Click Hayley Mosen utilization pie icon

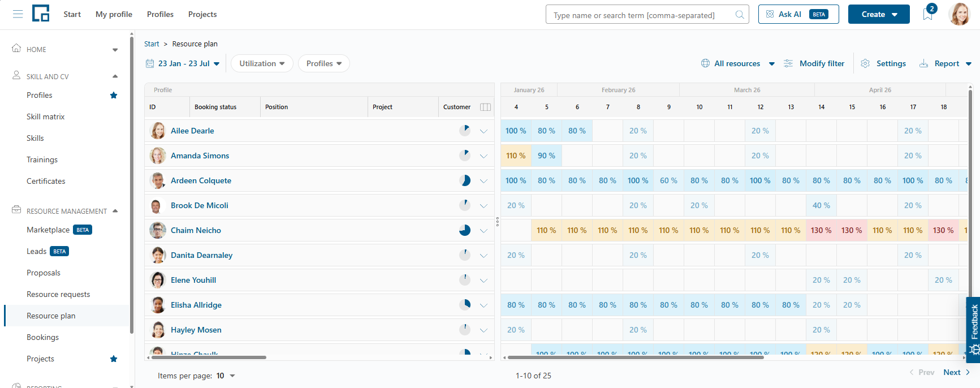click(x=465, y=330)
